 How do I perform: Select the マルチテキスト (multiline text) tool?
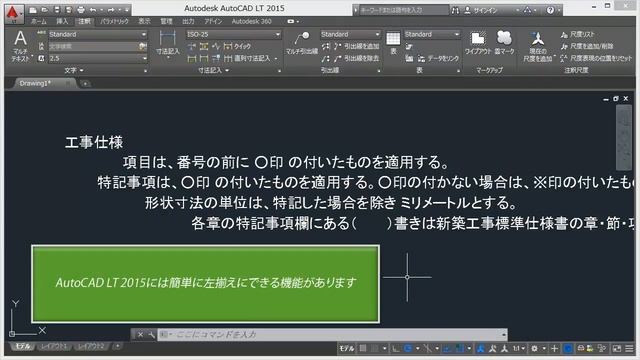[20, 46]
